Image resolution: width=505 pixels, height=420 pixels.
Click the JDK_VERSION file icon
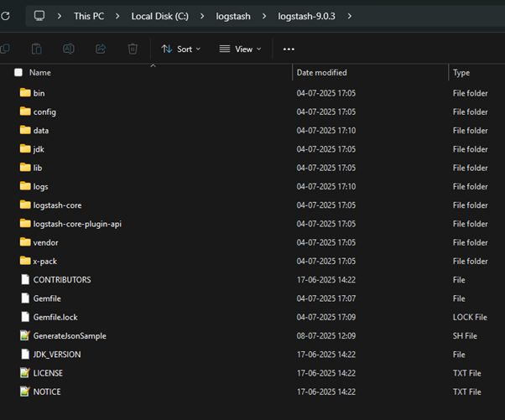point(25,354)
